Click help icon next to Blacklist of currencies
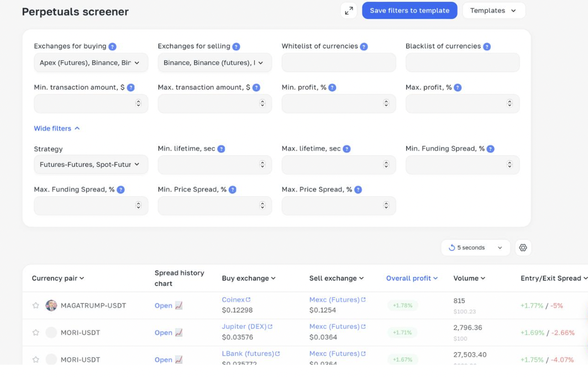 pos(487,46)
